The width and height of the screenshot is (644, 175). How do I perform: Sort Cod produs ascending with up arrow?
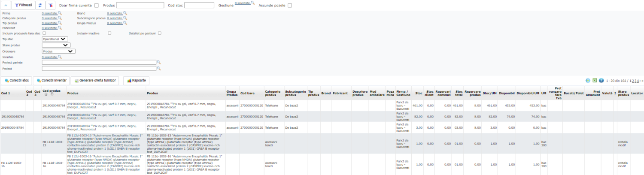click(46, 94)
